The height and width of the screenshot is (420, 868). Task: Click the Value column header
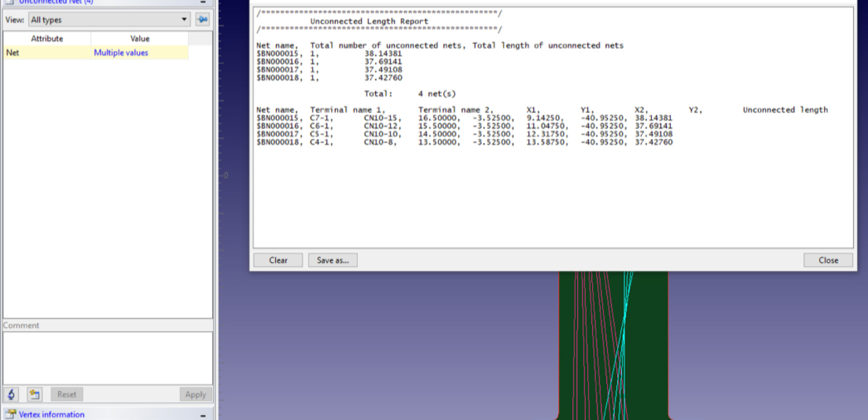tap(139, 39)
